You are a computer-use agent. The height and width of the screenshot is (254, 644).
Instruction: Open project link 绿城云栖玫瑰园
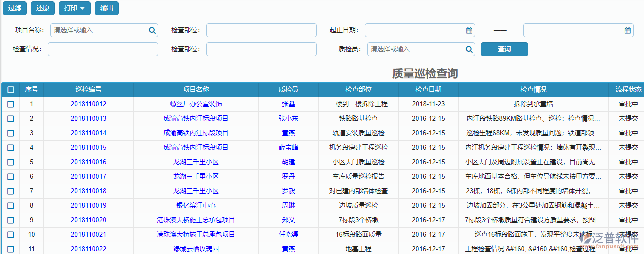[196, 249]
